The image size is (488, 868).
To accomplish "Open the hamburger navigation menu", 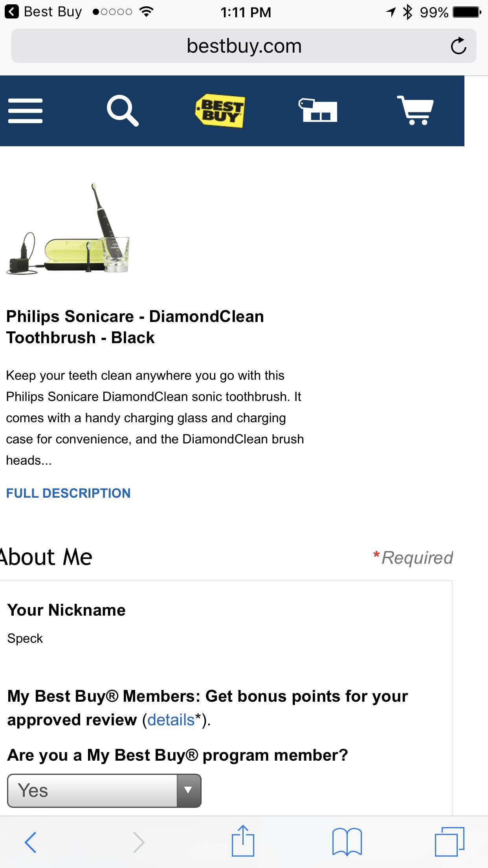I will coord(25,111).
